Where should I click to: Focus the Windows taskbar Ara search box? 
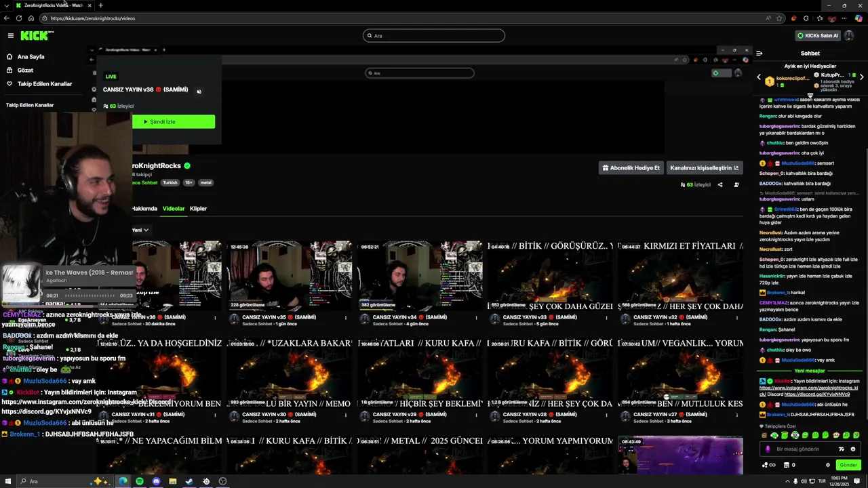tap(64, 481)
